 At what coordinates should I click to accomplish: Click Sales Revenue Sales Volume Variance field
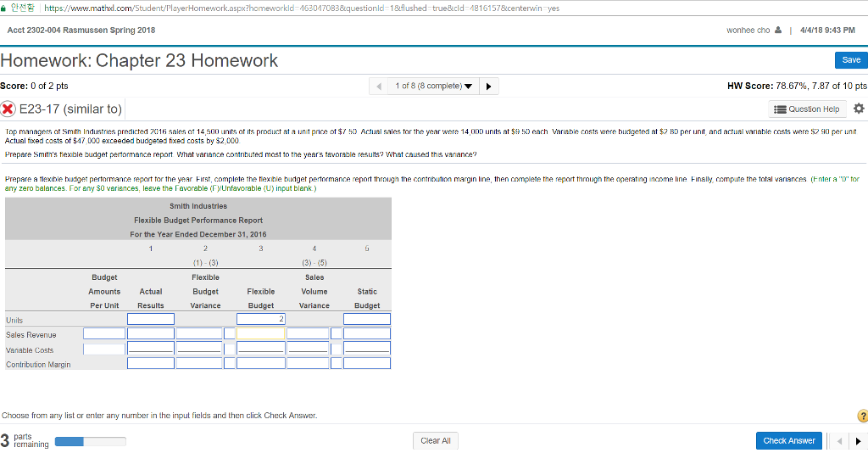[x=308, y=333]
